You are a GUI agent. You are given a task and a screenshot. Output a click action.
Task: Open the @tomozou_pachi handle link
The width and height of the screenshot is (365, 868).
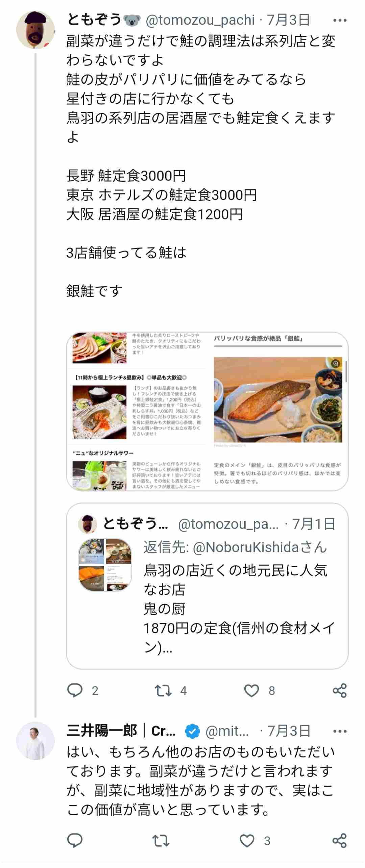200,20
